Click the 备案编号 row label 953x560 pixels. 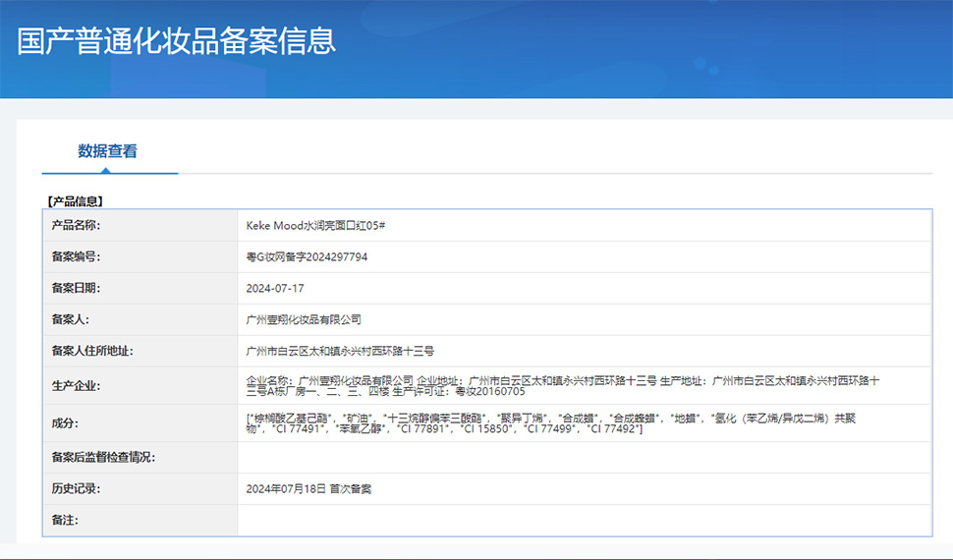point(77,257)
